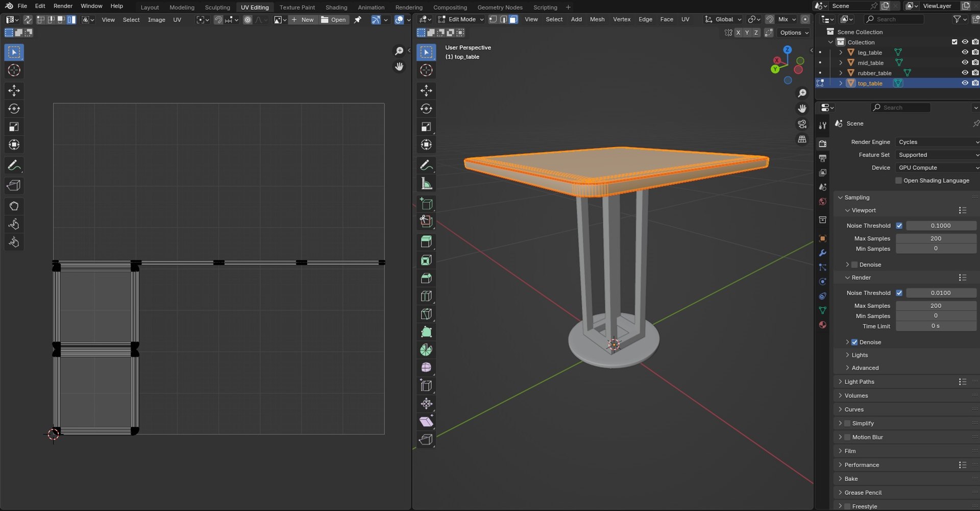Viewport: 980px width, 511px height.
Task: Select top_table in the outliner
Action: coord(870,83)
